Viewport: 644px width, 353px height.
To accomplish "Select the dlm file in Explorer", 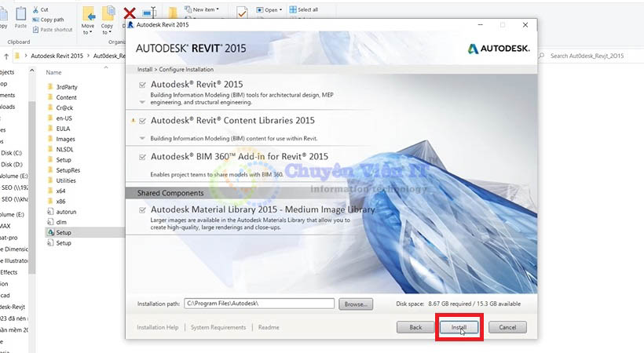I will click(61, 222).
